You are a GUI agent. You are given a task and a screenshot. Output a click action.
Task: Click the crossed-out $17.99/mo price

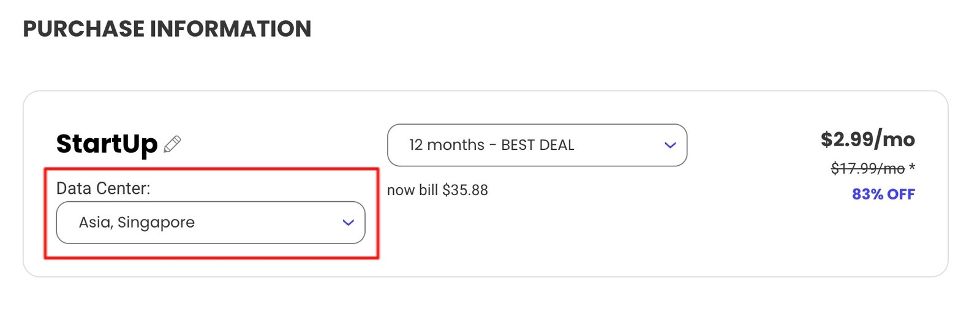(867, 168)
